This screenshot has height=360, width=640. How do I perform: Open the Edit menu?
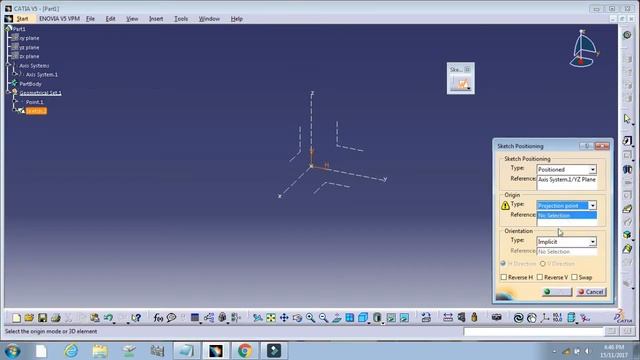coord(110,19)
